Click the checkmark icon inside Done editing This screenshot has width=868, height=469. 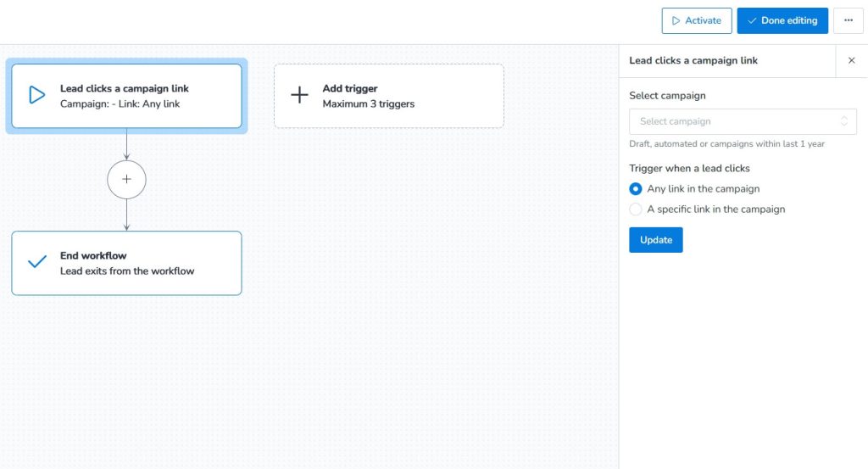pos(752,20)
